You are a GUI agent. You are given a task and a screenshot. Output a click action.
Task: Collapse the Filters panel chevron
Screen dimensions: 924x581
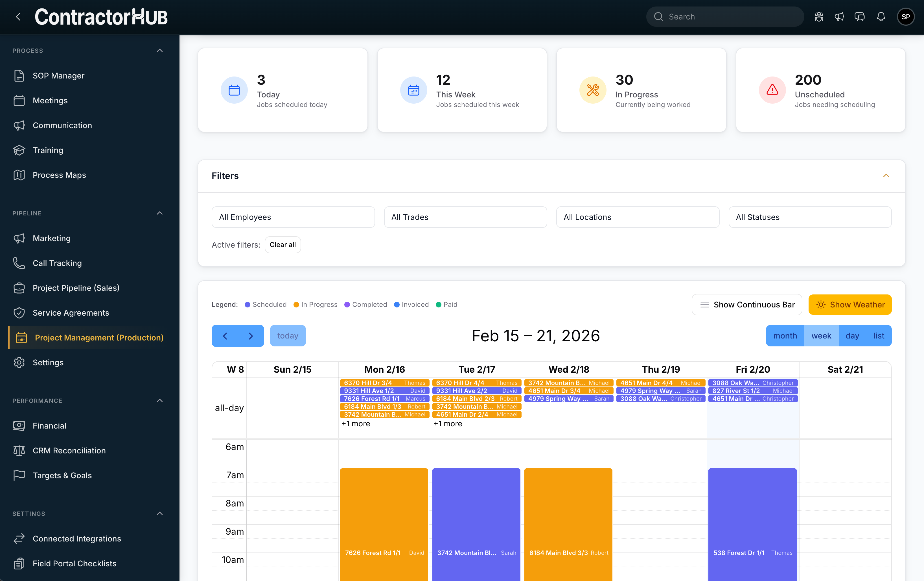click(886, 176)
